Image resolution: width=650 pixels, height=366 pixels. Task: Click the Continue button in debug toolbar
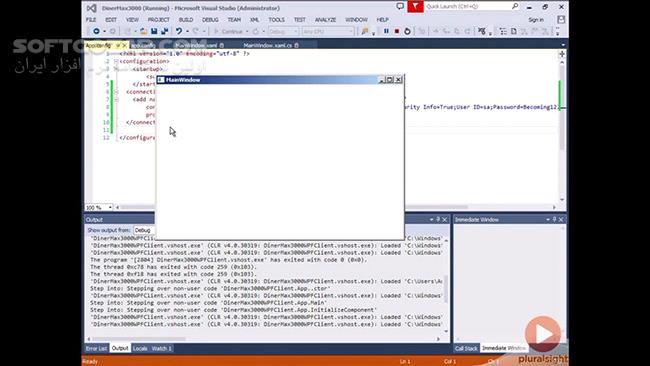(228, 31)
